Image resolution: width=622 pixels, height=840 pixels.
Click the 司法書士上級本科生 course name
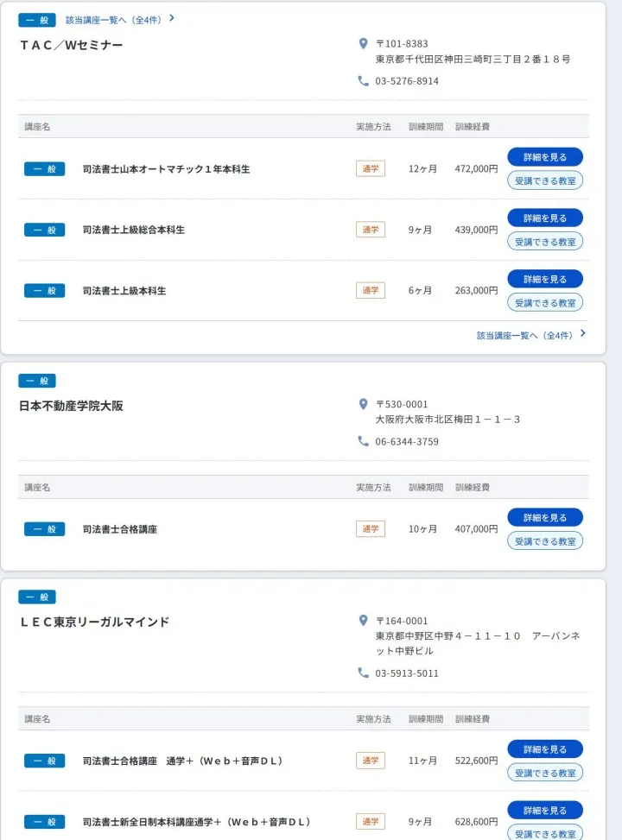click(124, 291)
